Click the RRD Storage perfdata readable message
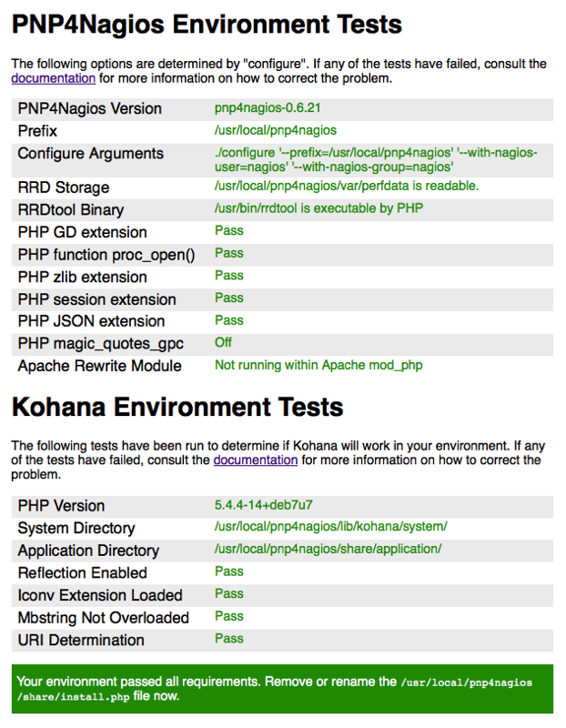The width and height of the screenshot is (566, 728). [346, 187]
